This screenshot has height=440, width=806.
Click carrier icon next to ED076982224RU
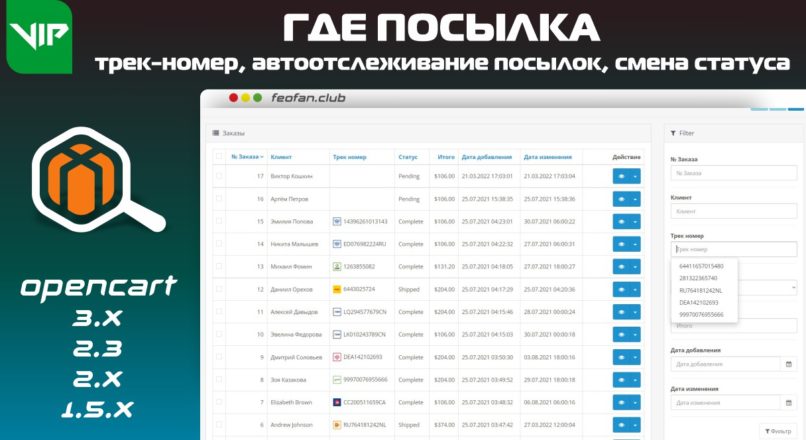coord(337,244)
